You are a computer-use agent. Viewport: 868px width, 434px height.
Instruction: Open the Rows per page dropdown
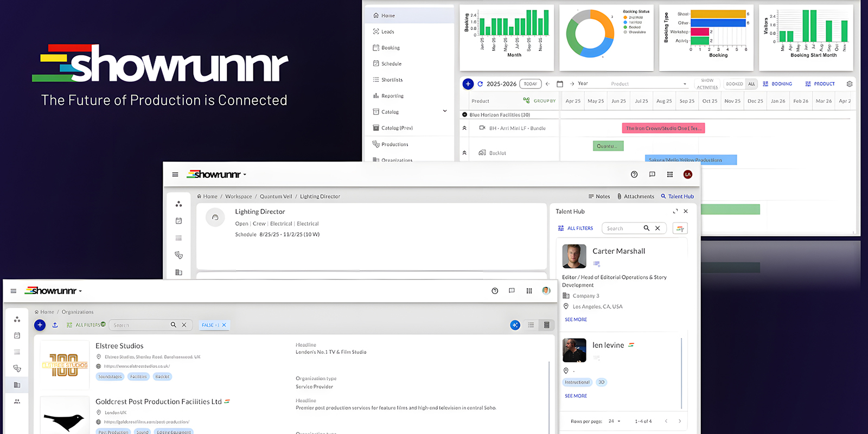click(x=615, y=421)
